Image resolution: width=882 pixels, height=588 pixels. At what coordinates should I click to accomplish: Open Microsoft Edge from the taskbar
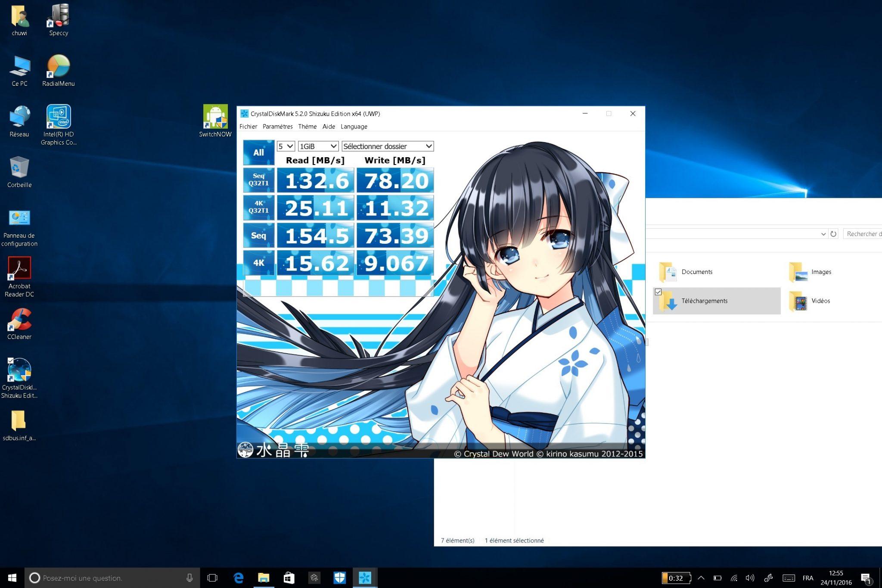[238, 578]
